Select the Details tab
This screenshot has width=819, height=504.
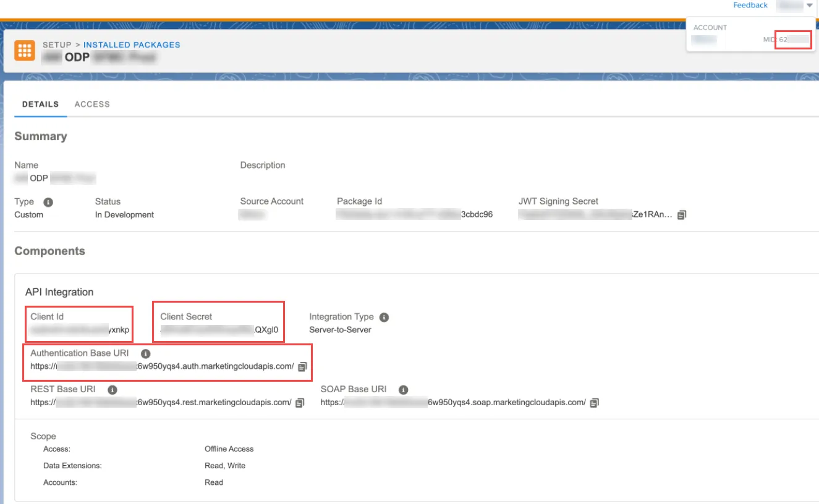click(x=40, y=104)
